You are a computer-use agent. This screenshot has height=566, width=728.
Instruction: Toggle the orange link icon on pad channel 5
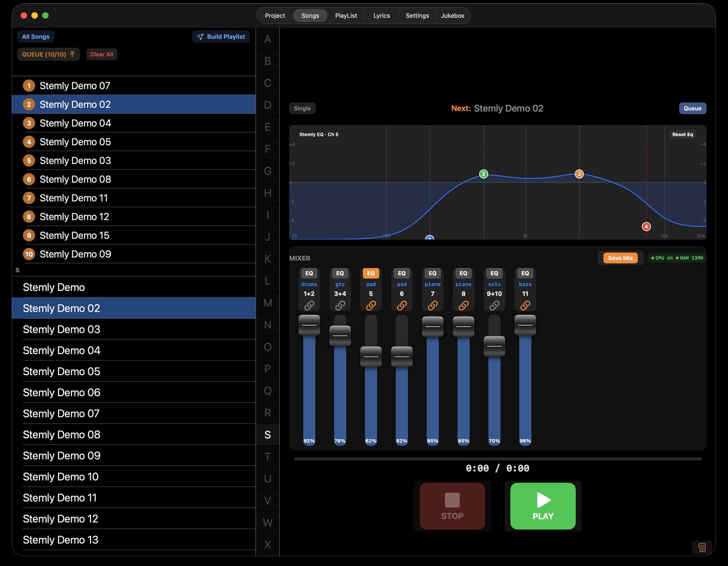point(371,306)
